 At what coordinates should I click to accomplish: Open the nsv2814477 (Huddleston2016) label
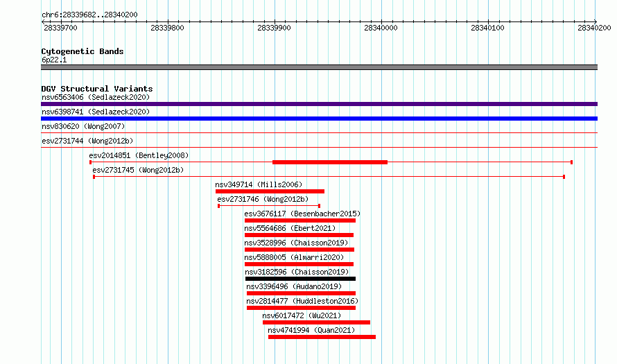coord(302,301)
